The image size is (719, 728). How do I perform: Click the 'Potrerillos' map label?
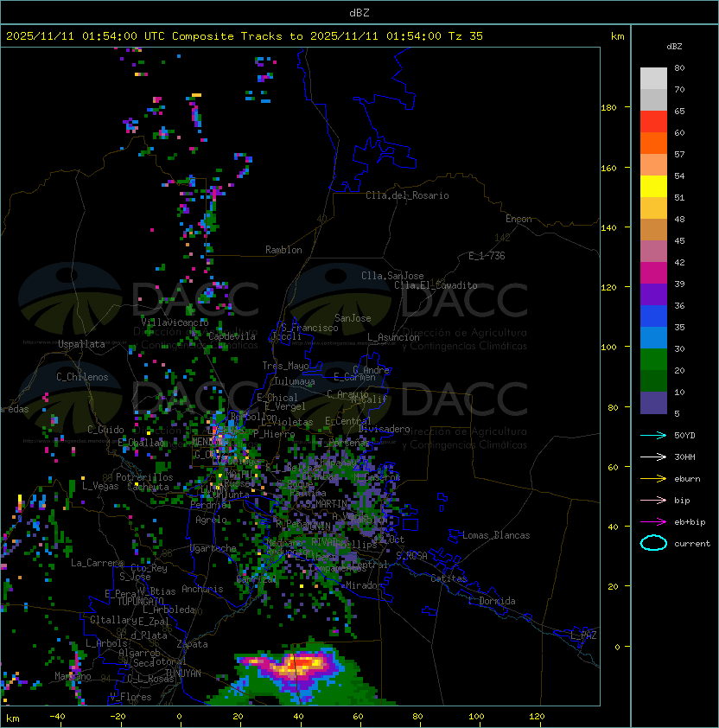pos(144,477)
